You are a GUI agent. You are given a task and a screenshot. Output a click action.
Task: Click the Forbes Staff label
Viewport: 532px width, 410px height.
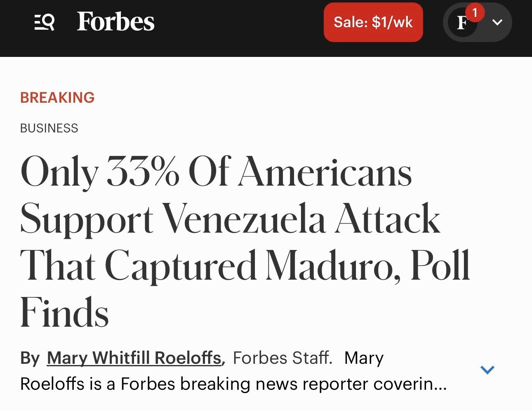click(282, 358)
